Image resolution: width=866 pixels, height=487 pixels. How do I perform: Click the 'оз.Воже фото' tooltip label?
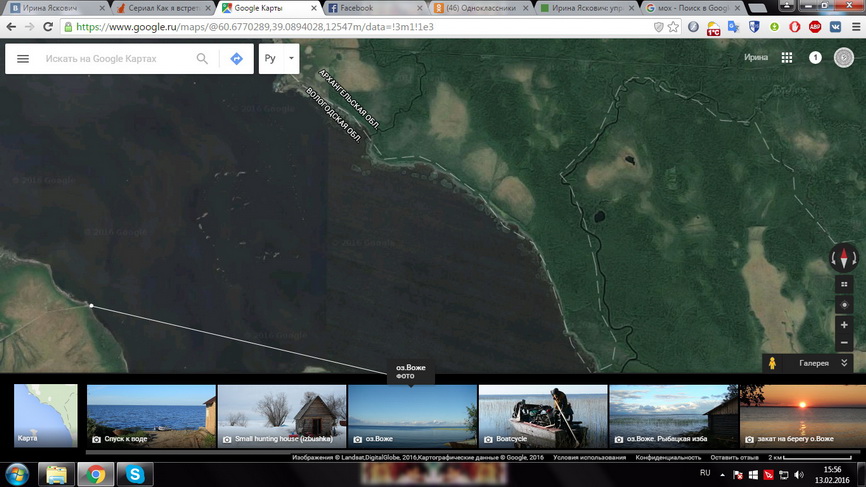[411, 372]
